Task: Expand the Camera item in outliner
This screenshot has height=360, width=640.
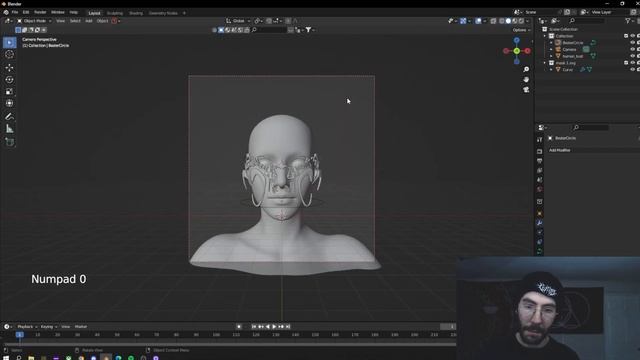Action: pos(551,49)
